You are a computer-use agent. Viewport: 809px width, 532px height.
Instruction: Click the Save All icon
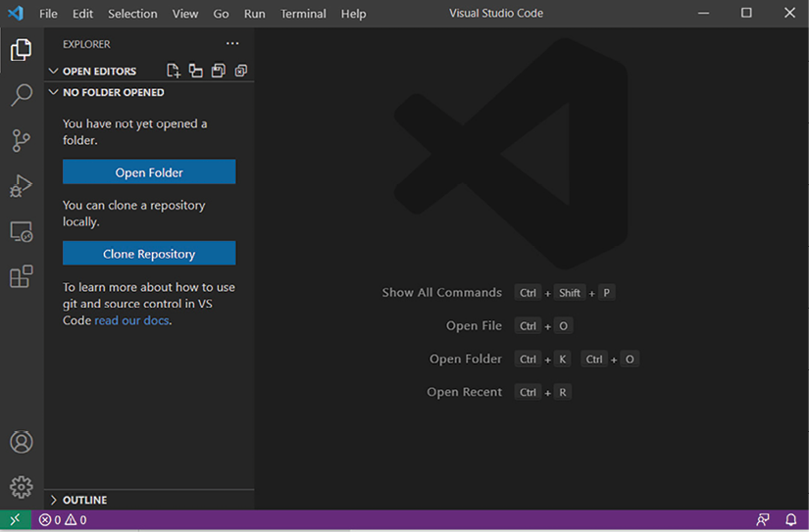(x=219, y=71)
